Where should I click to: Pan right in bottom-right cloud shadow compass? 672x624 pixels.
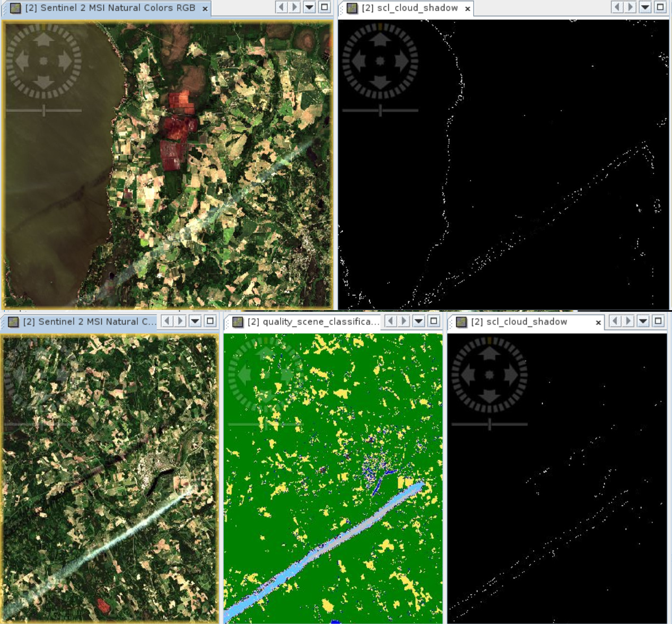click(x=511, y=375)
